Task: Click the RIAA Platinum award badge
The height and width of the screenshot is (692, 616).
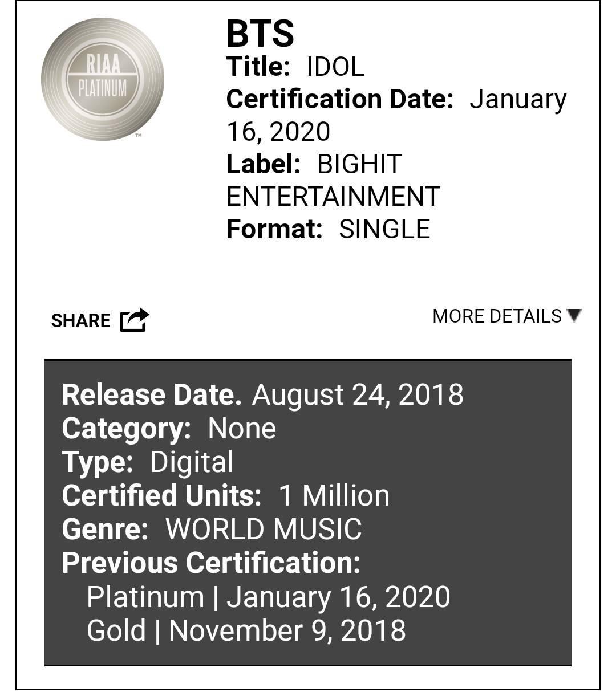Action: click(x=103, y=79)
